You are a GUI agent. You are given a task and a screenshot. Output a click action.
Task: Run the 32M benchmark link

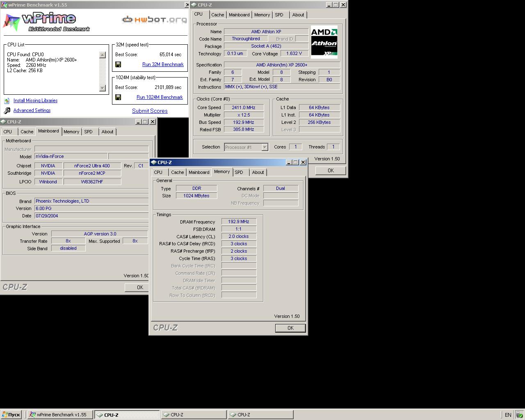tap(163, 64)
